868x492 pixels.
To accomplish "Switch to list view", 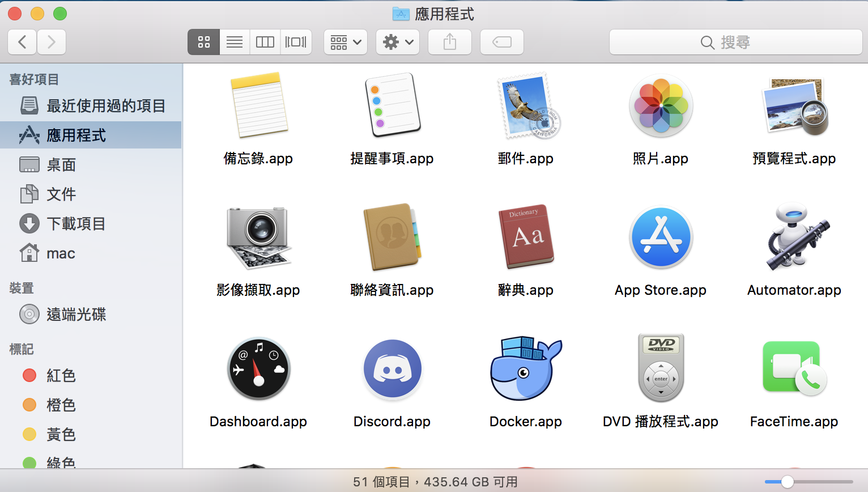I will (x=235, y=42).
